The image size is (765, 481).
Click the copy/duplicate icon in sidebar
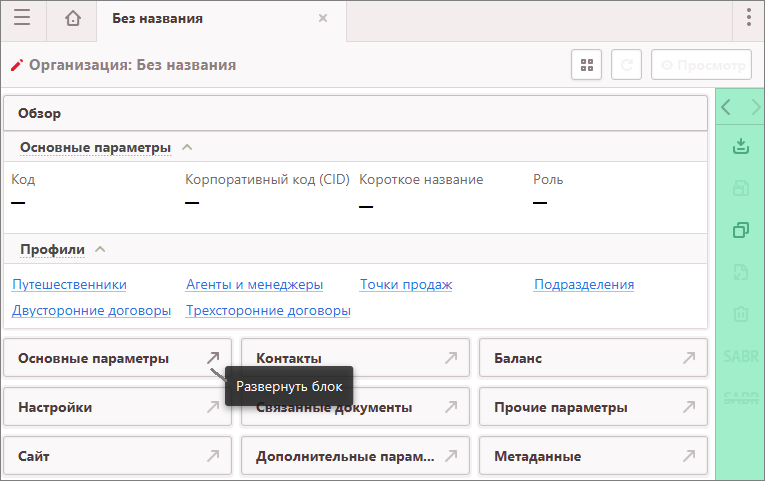tap(740, 230)
